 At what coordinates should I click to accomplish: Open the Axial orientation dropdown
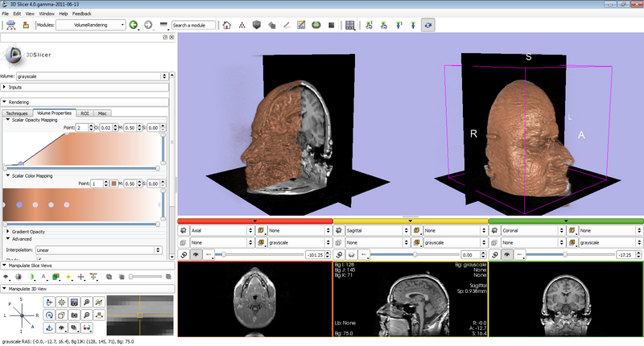[222, 231]
